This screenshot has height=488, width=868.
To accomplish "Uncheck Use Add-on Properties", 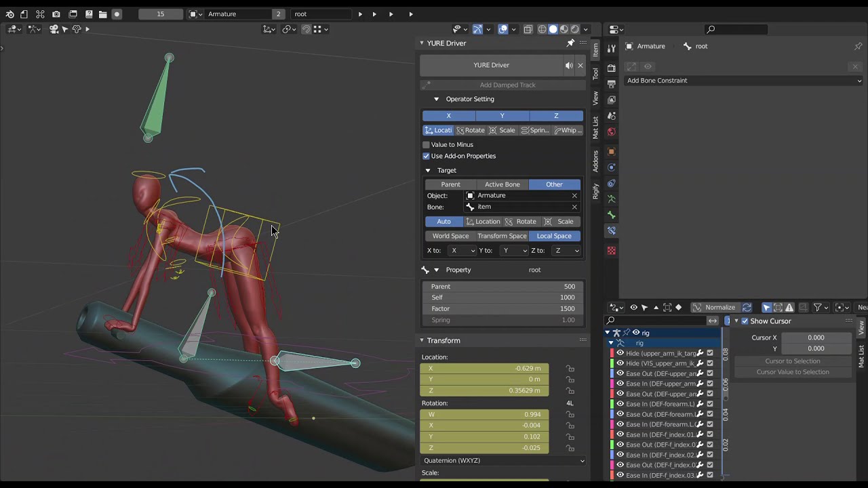I will click(x=426, y=156).
